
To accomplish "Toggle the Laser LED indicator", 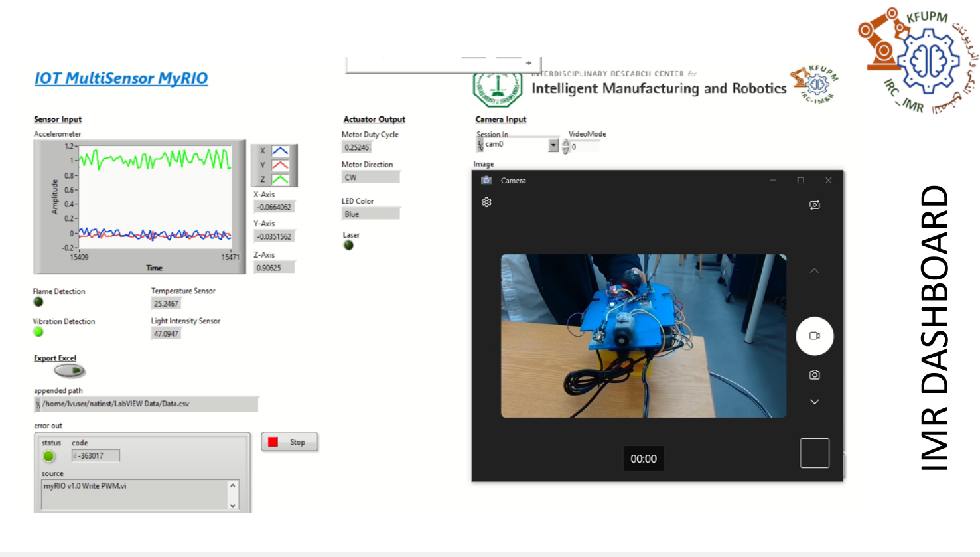I will click(348, 246).
